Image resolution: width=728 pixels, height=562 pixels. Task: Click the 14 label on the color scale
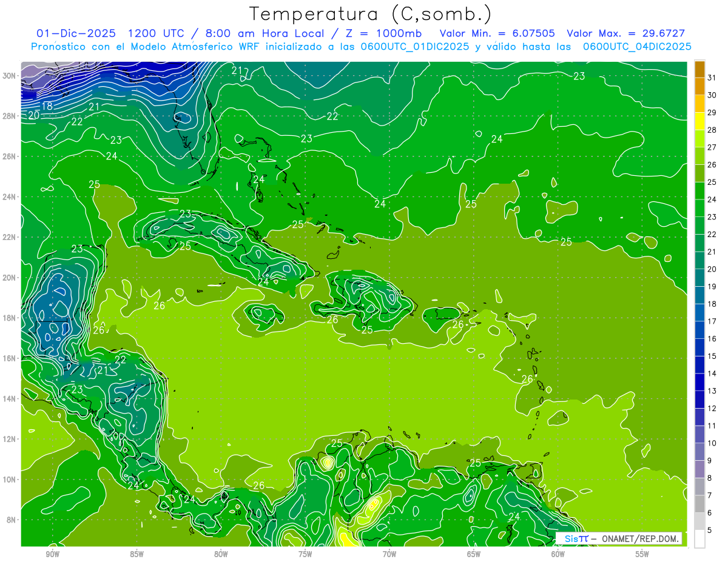pos(712,373)
